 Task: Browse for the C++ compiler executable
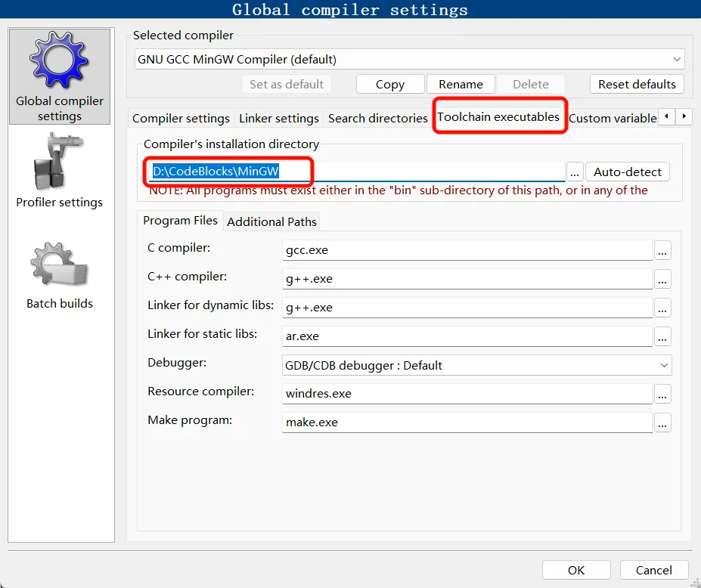pyautogui.click(x=662, y=279)
